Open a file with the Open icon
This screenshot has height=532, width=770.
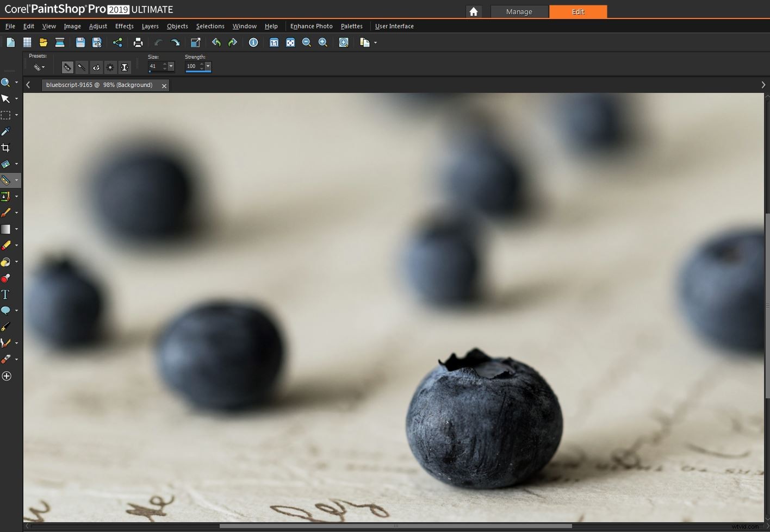[x=43, y=42]
